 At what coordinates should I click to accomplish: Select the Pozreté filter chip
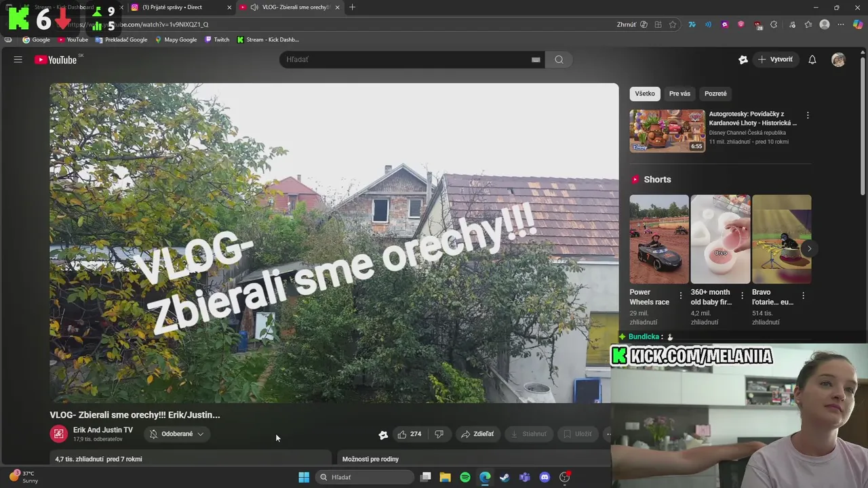pos(715,94)
